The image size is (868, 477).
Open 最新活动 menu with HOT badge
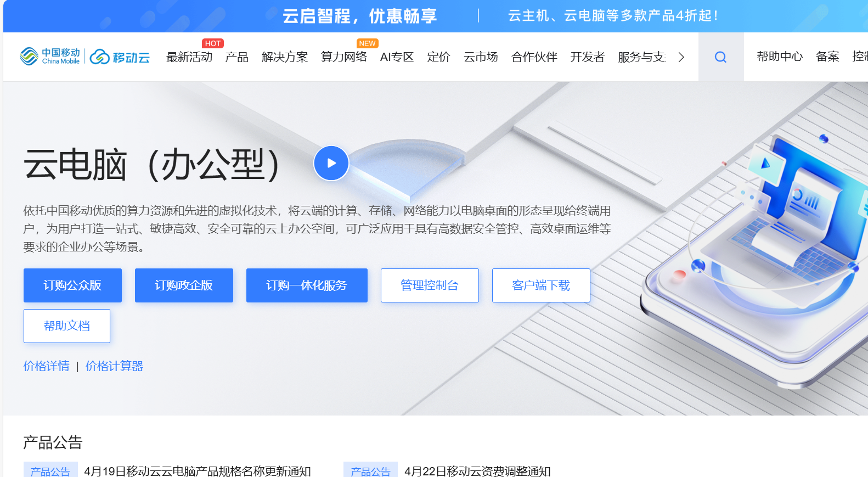pyautogui.click(x=189, y=57)
